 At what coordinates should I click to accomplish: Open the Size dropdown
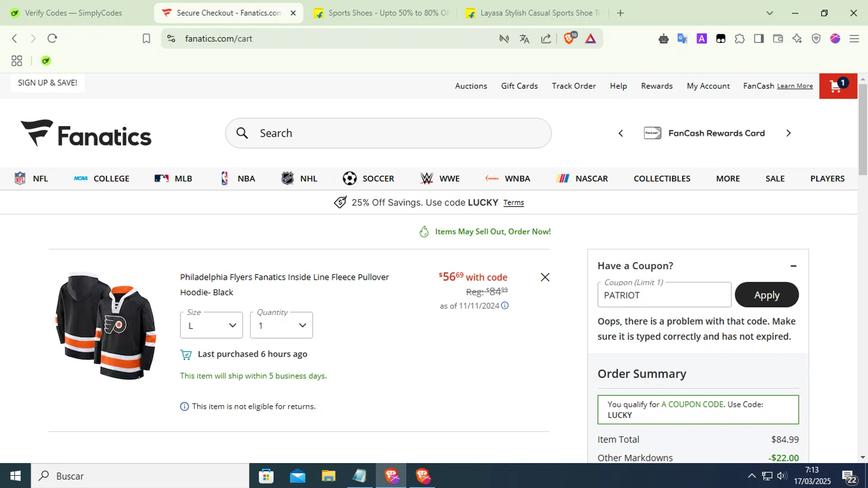tap(211, 325)
